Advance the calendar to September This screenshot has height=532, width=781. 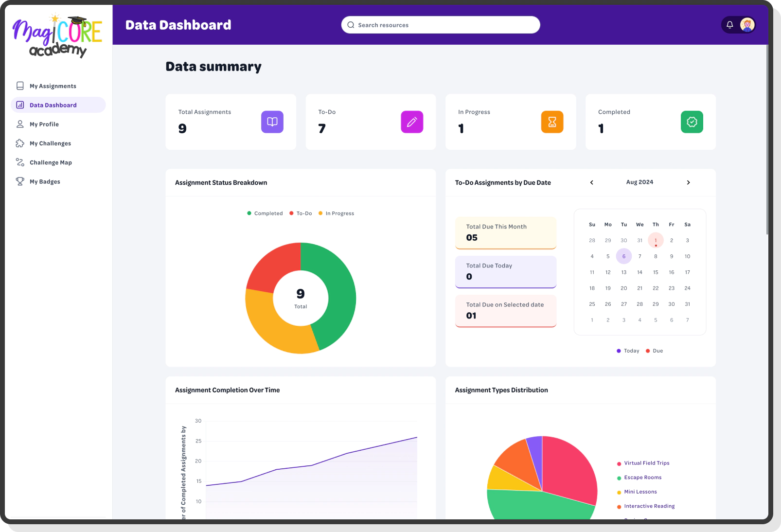(689, 182)
